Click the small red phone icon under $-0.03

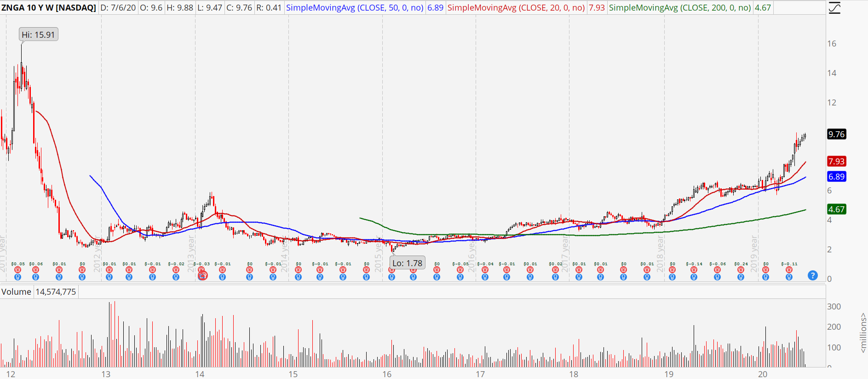201,269
